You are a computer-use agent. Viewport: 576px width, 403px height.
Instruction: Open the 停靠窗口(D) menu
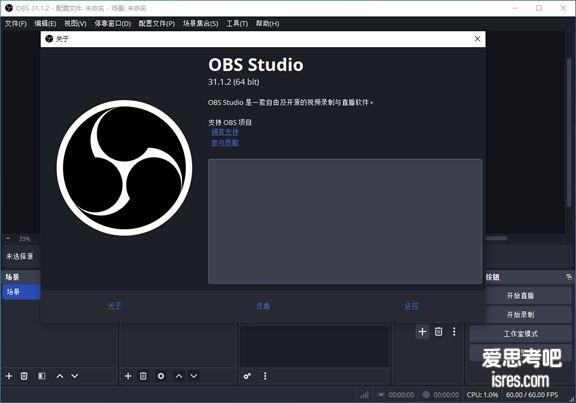112,24
